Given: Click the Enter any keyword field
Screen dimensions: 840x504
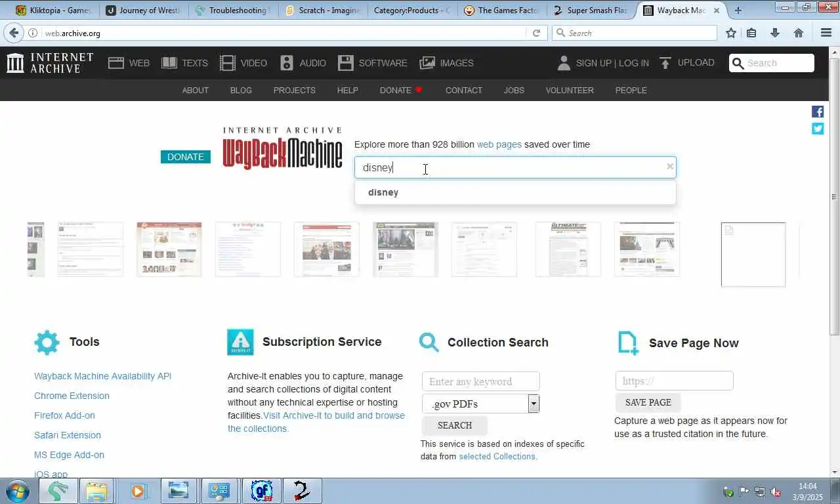Looking at the screenshot, I should click(481, 381).
